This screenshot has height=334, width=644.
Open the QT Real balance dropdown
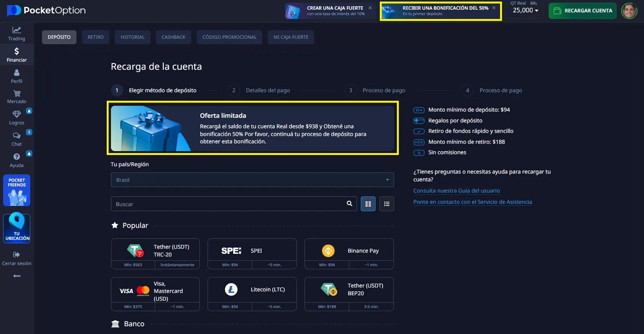click(x=525, y=10)
